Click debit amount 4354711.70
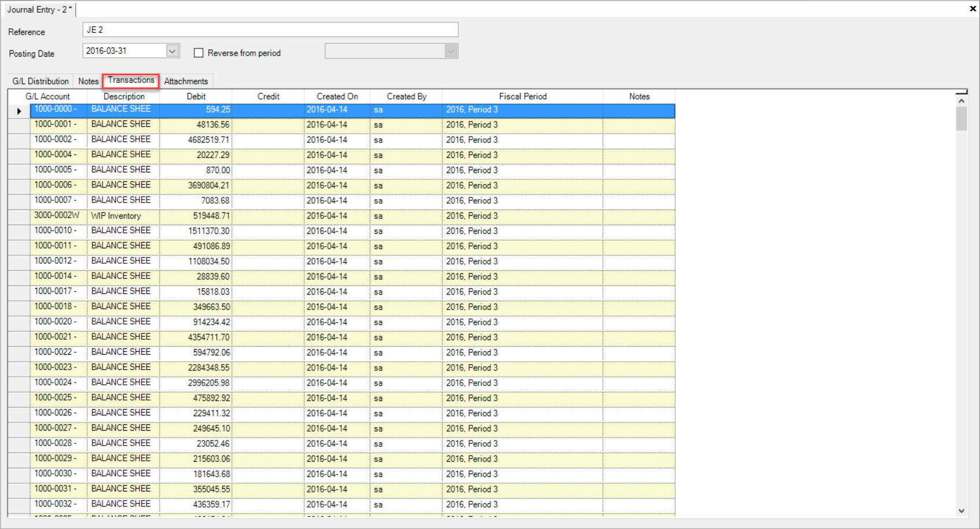This screenshot has height=529, width=980. click(x=196, y=337)
